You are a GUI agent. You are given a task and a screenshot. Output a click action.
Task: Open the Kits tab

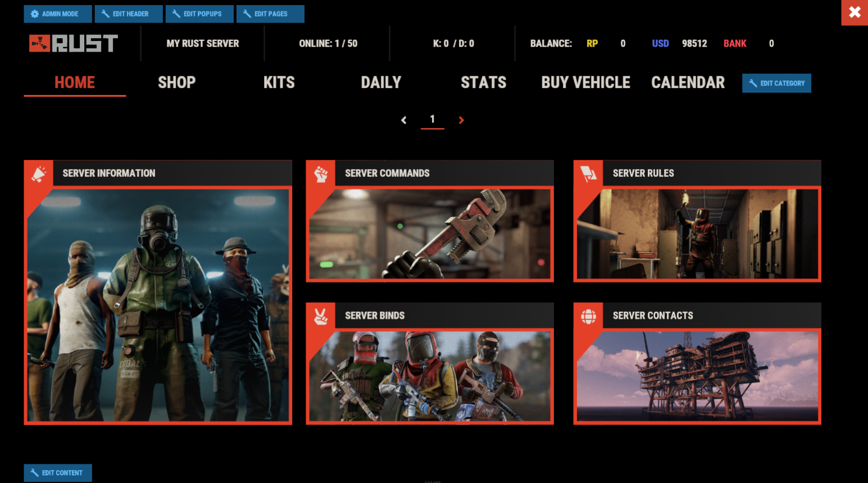[279, 83]
